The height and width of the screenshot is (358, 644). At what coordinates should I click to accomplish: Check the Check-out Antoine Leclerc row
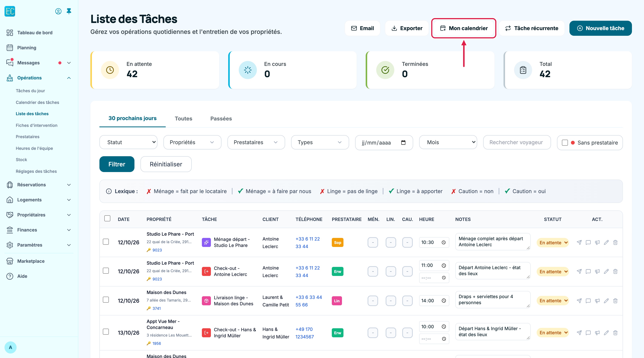click(x=106, y=271)
